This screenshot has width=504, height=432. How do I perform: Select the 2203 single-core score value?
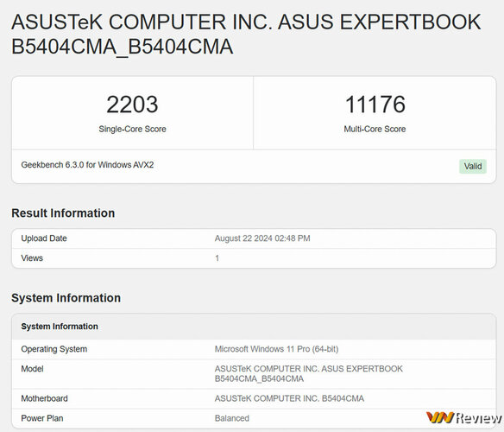tap(132, 105)
